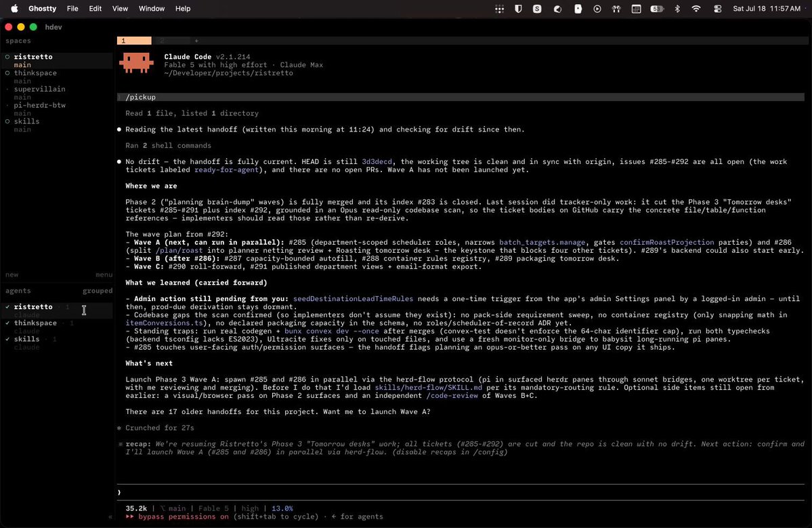Click the status circle beside ristretto space
The width and height of the screenshot is (812, 528).
7,56
